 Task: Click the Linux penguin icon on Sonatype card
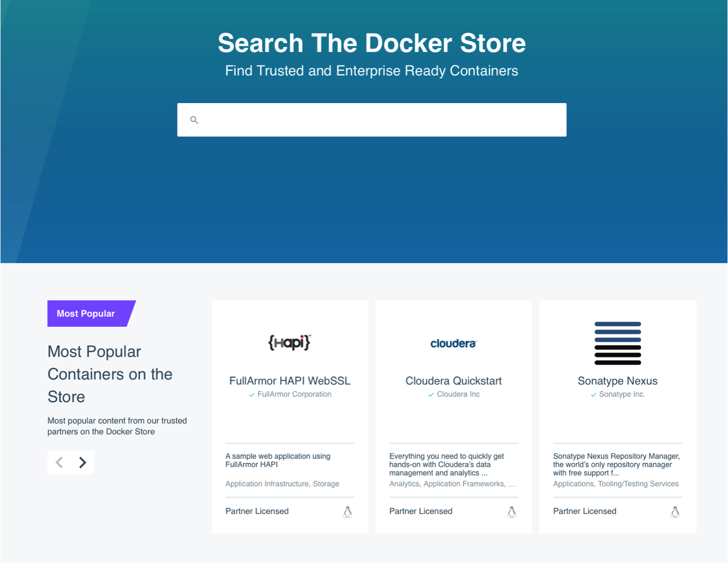point(675,511)
